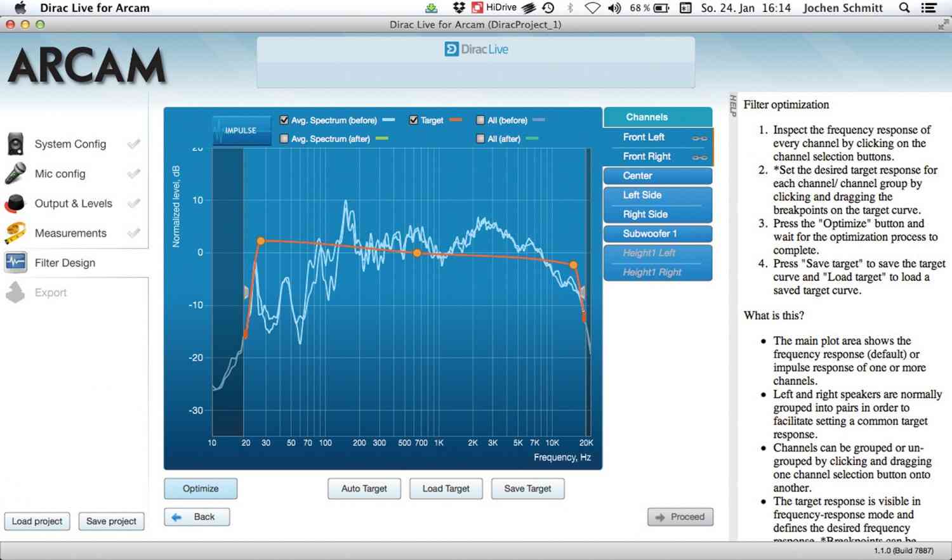Image resolution: width=952 pixels, height=560 pixels.
Task: Click the Optimize button
Action: (201, 488)
